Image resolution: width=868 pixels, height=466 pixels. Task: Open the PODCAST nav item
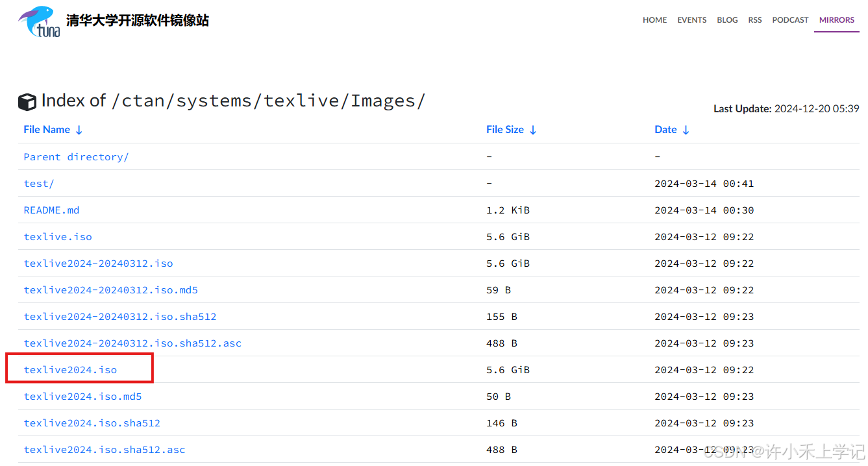(790, 20)
